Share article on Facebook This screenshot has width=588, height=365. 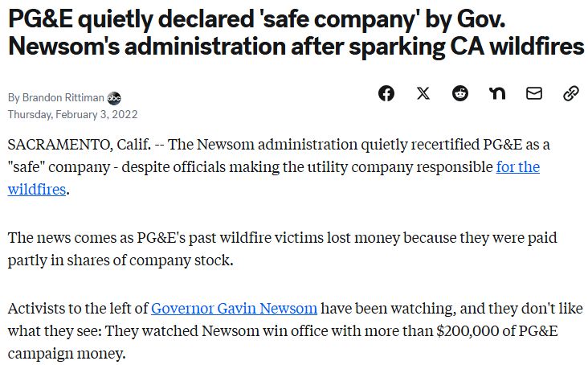386,93
